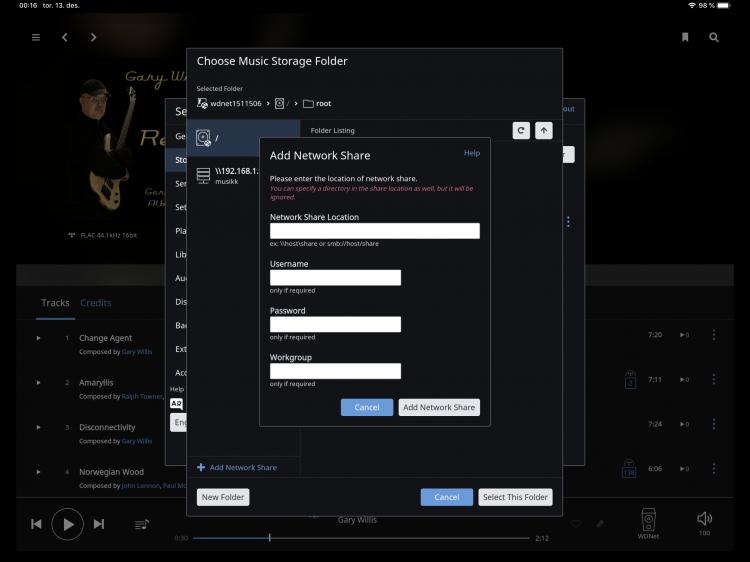750x562 pixels.
Task: Open the three-dot menu for Change Agent
Action: coord(713,335)
